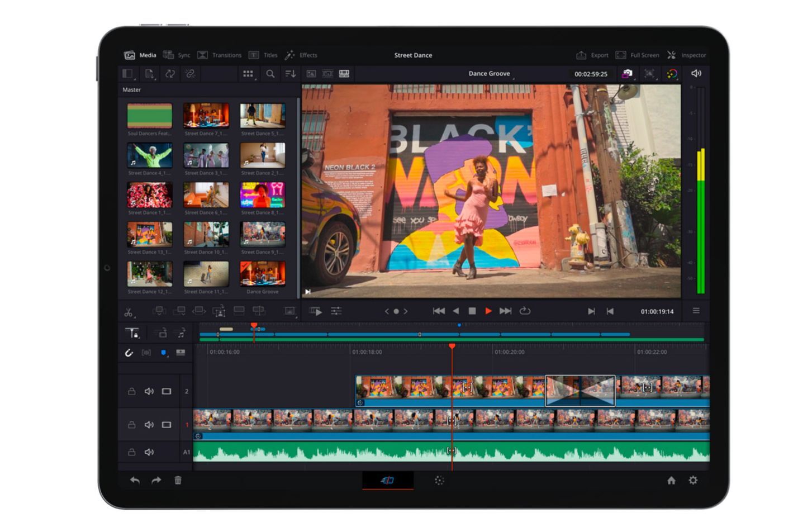Image resolution: width=798 pixels, height=532 pixels.
Task: Jump to the next clip
Action: click(x=505, y=311)
